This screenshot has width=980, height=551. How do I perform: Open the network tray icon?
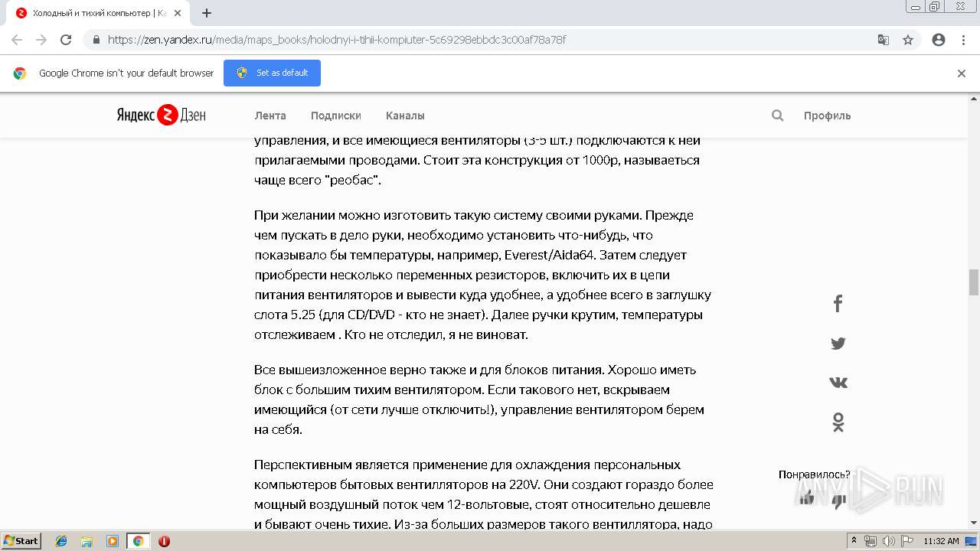pyautogui.click(x=871, y=541)
